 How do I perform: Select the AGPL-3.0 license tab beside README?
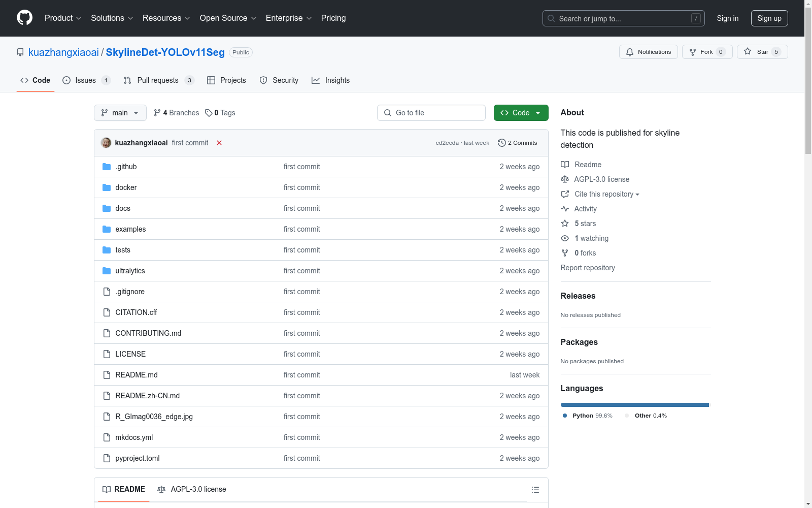coord(192,489)
